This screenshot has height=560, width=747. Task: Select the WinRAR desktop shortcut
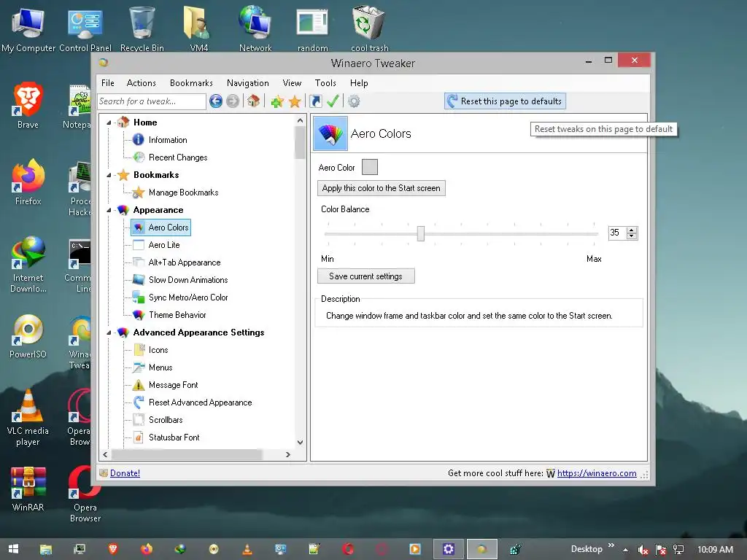[28, 489]
